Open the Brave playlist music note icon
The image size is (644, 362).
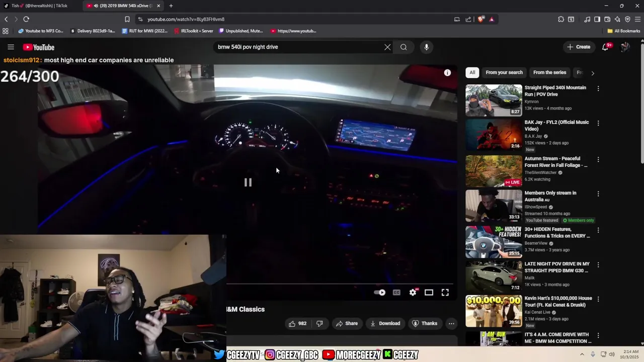click(x=587, y=19)
